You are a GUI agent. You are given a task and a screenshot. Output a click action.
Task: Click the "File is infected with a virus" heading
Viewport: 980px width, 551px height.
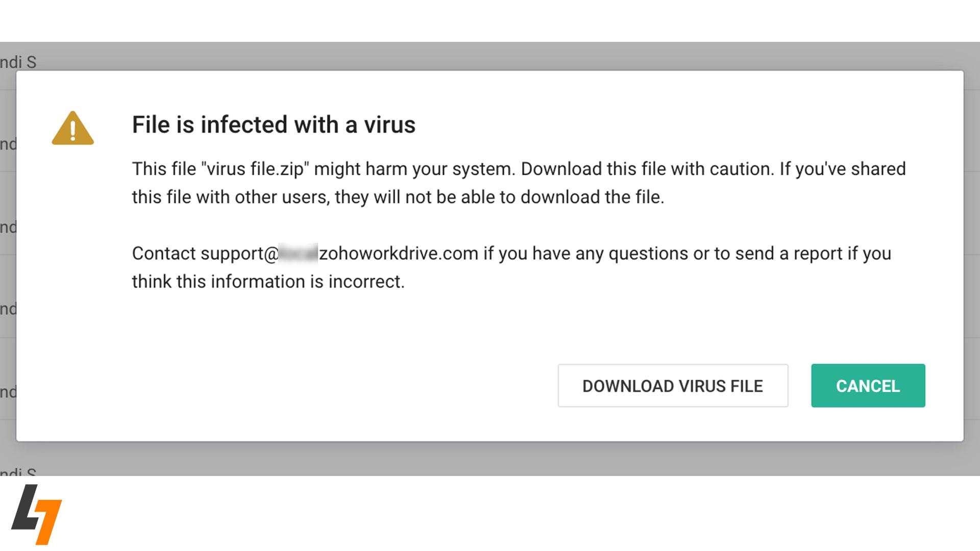pos(274,125)
